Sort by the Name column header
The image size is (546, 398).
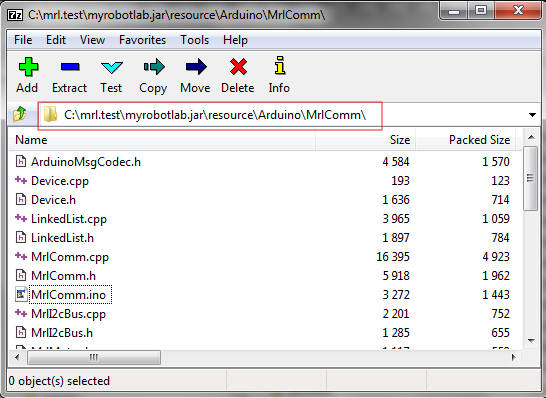[162, 140]
